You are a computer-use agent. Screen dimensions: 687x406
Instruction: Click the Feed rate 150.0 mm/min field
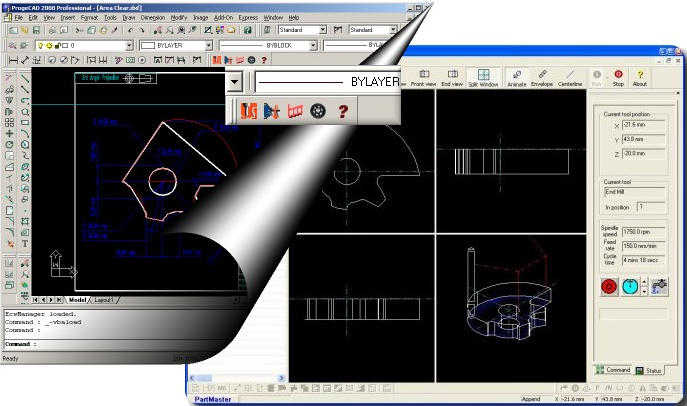click(x=643, y=246)
